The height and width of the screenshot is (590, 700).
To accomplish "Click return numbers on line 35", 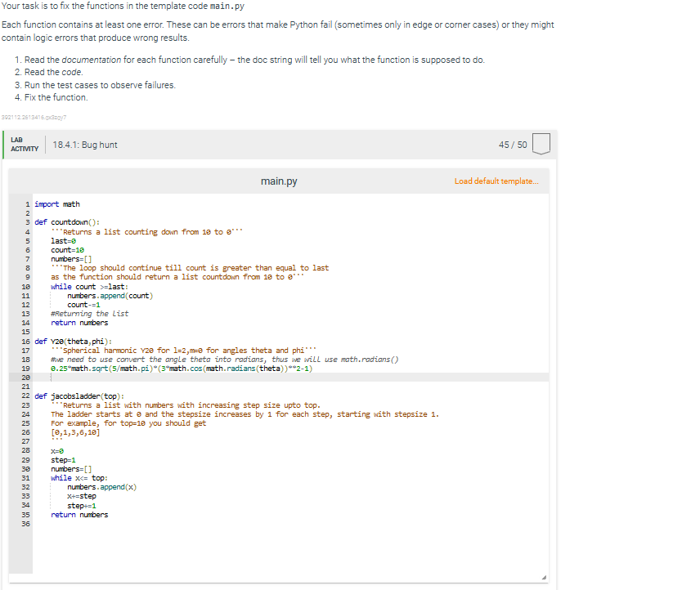I will click(79, 515).
